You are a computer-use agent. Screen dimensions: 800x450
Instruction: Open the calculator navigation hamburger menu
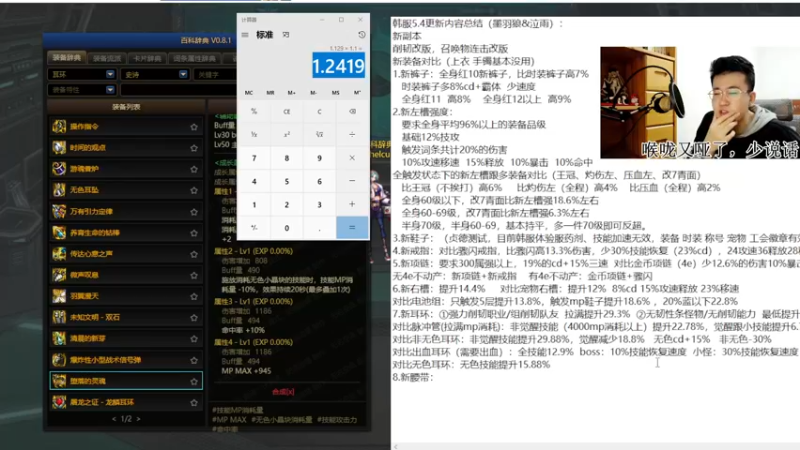click(245, 35)
